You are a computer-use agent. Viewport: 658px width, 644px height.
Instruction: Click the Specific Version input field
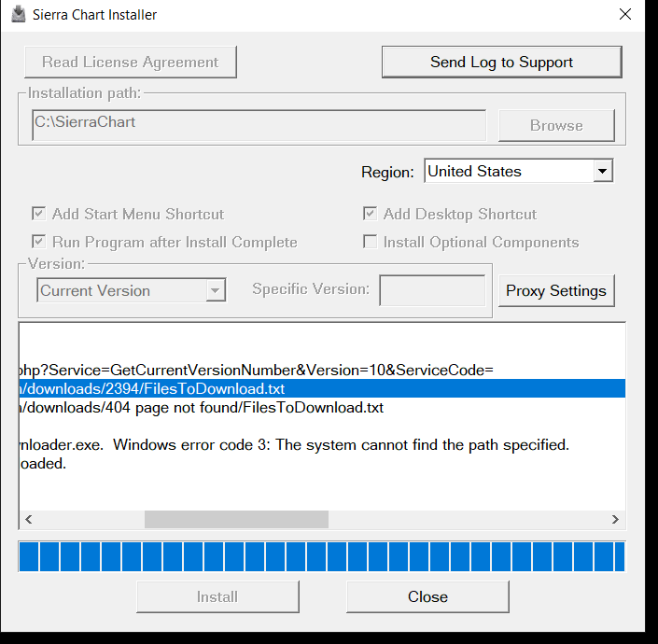tap(432, 290)
